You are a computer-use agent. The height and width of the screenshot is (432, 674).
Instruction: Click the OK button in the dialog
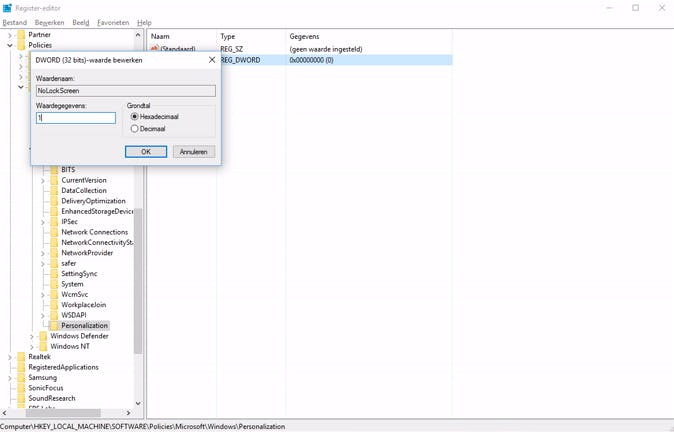146,152
